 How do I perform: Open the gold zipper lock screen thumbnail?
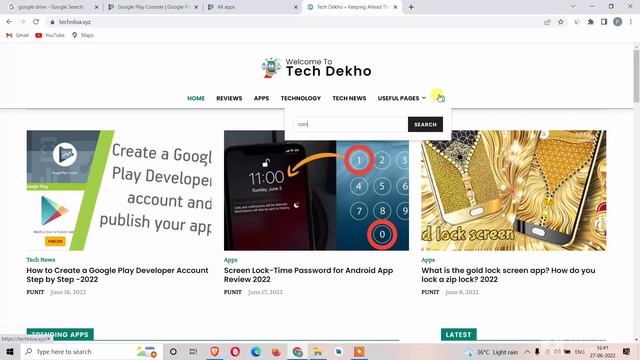click(x=513, y=190)
